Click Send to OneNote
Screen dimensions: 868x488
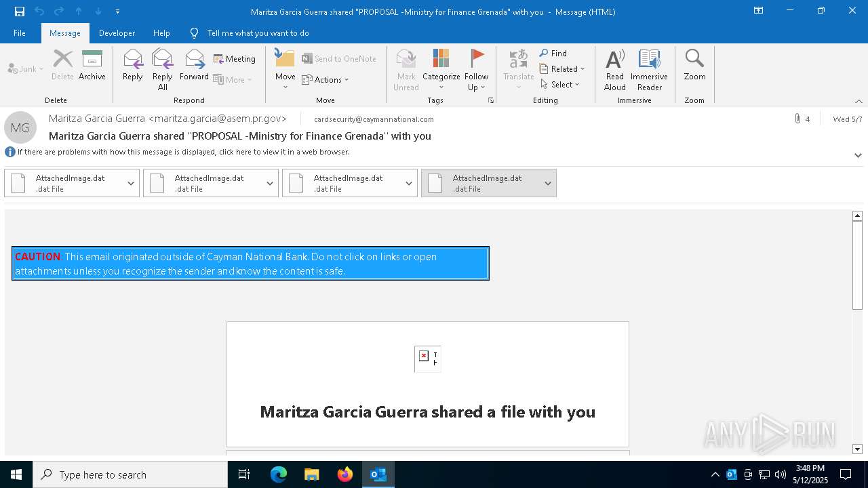[339, 59]
